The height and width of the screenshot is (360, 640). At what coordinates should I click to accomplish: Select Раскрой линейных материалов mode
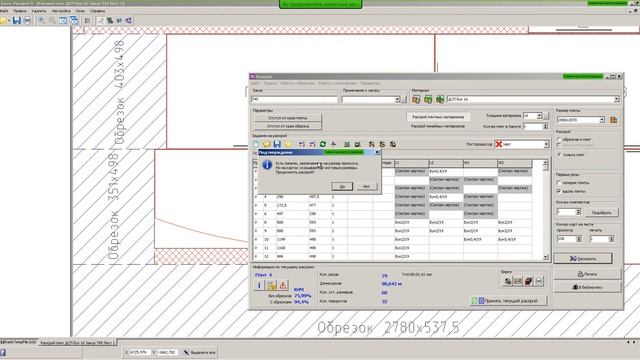tap(438, 126)
